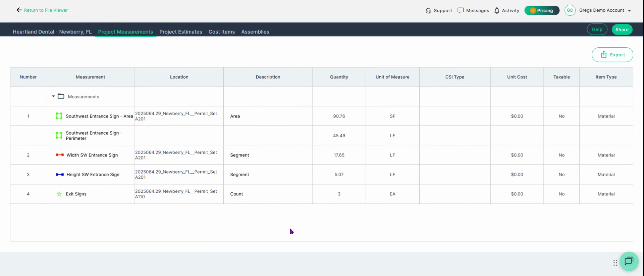The height and width of the screenshot is (276, 644).
Task: Click the red segment icon for Width SW Entrance Sign
Action: (60, 155)
